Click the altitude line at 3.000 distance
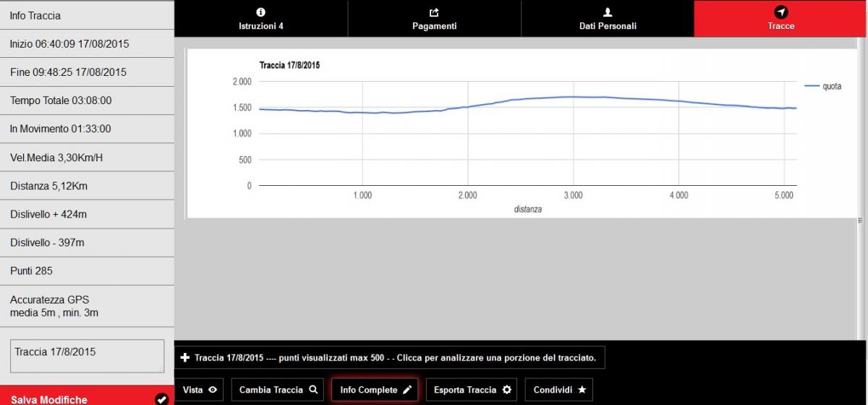Screen dimensions: 868x405 coord(574,97)
